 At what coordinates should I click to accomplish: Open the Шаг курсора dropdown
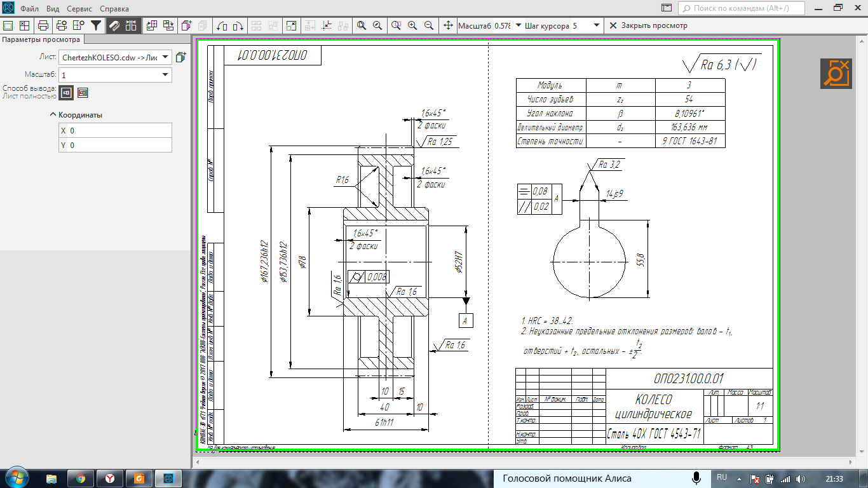[596, 25]
